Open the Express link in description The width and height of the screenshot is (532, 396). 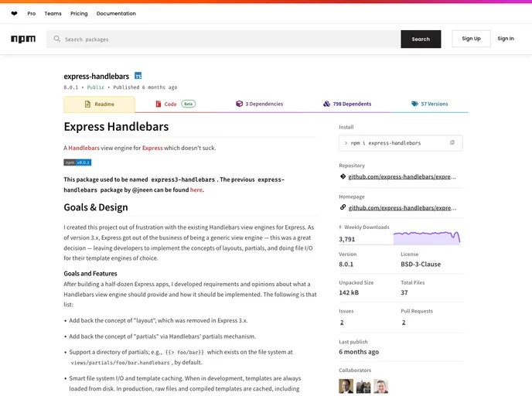click(152, 148)
